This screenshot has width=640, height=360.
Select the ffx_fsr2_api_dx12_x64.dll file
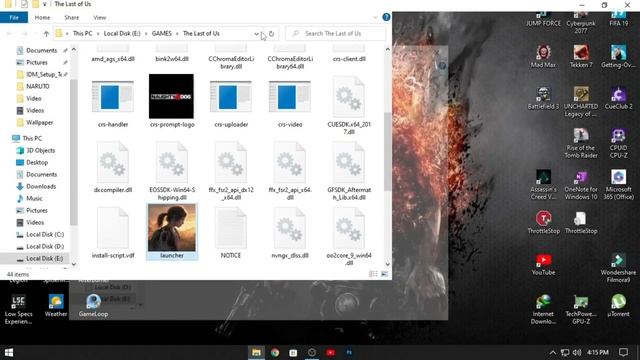[231, 171]
